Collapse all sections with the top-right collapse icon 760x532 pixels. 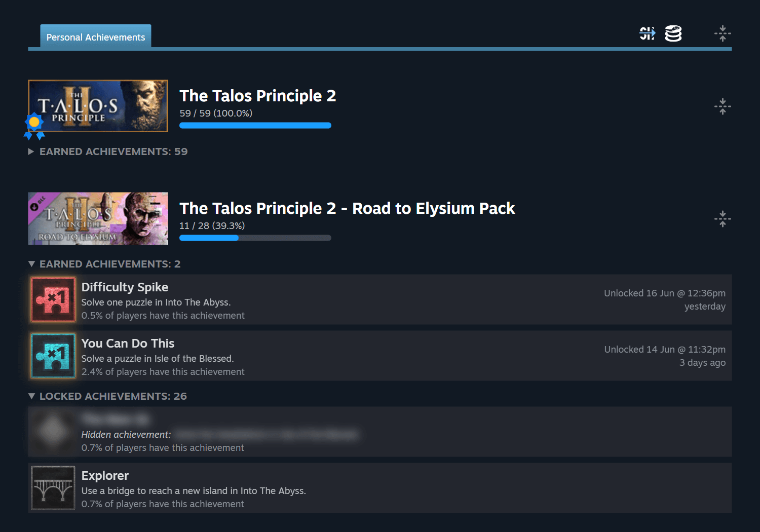(x=723, y=33)
